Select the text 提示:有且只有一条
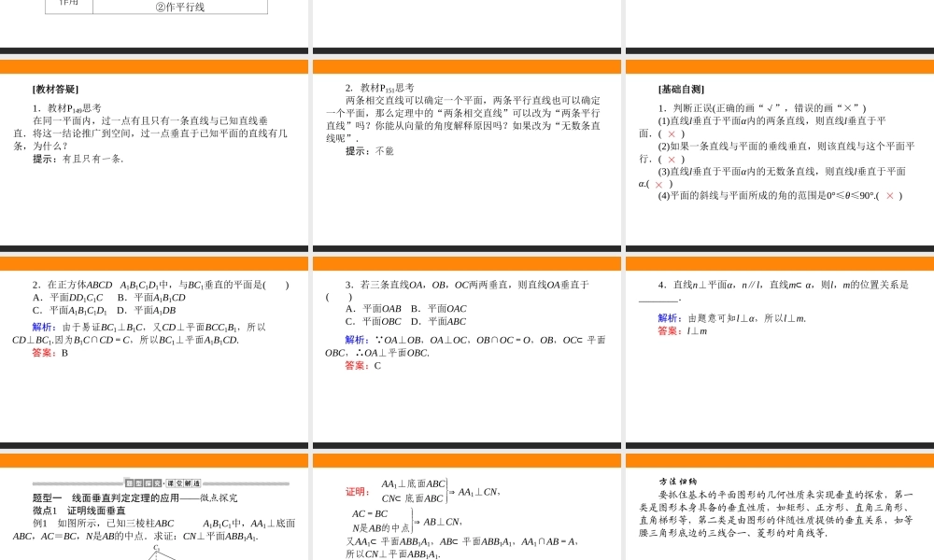The width and height of the screenshot is (934, 560). [78, 159]
